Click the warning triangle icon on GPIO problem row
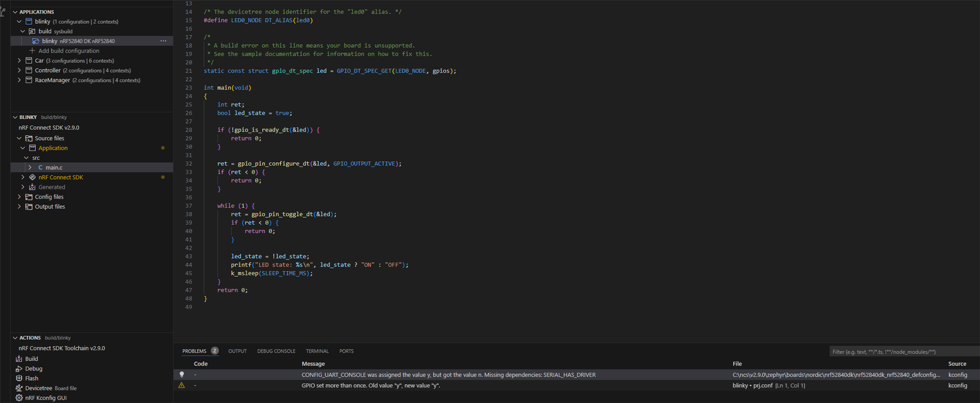This screenshot has height=403, width=980. point(181,385)
